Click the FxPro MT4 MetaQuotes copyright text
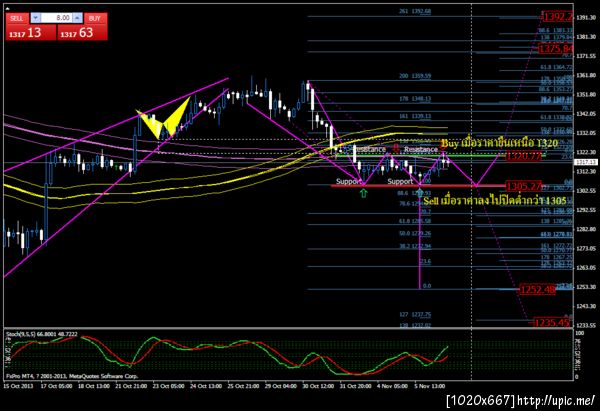 tap(72, 376)
